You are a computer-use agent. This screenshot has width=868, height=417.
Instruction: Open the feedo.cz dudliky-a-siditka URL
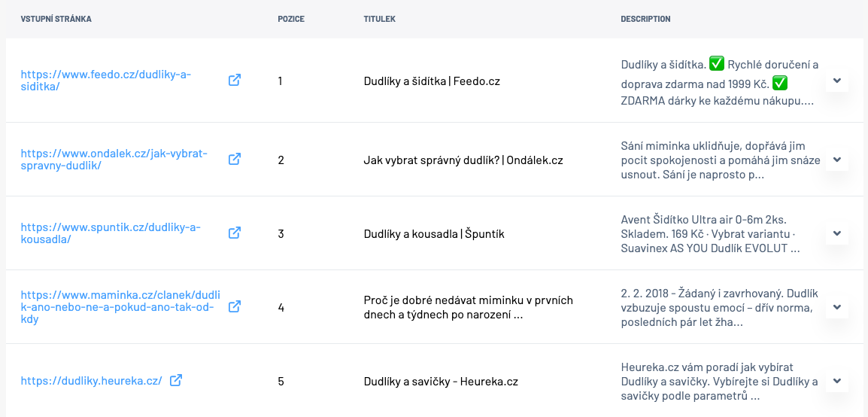pos(106,81)
